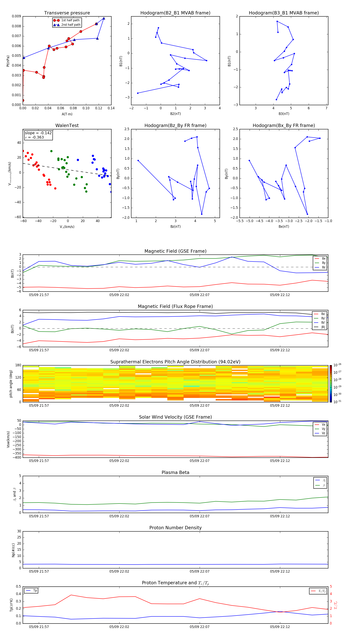Click the 'Hodogram(B3_B1 MVAB frame)' title
The image size is (351, 644).
284,13
